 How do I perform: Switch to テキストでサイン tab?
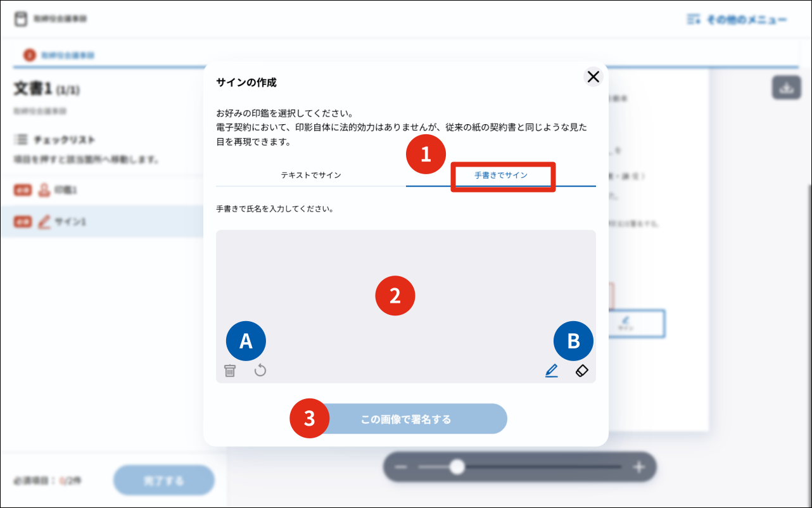(x=311, y=175)
